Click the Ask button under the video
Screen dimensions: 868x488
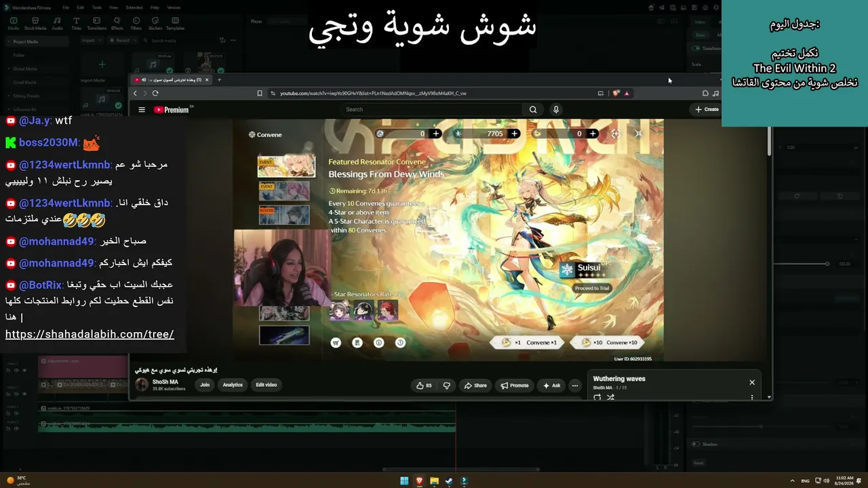click(x=552, y=386)
